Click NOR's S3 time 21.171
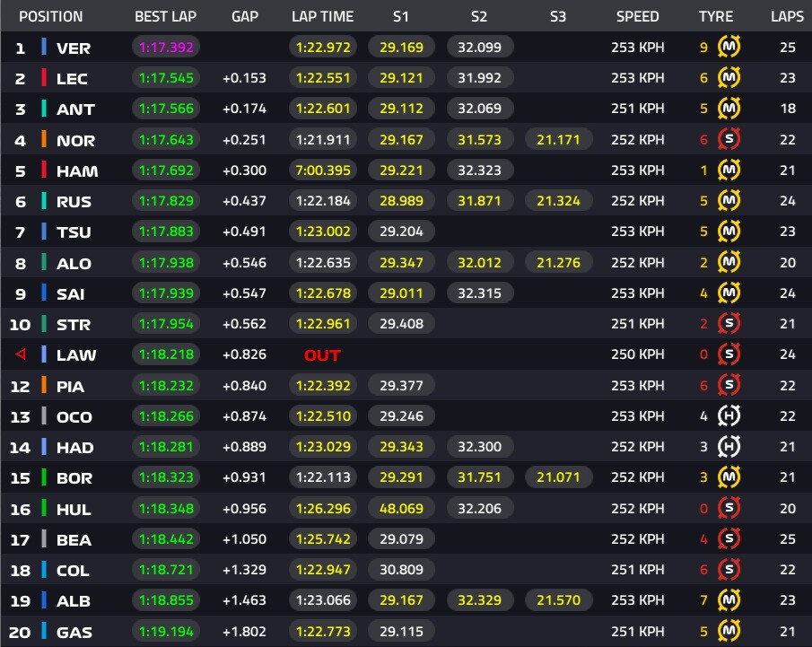Image resolution: width=812 pixels, height=647 pixels. (558, 139)
